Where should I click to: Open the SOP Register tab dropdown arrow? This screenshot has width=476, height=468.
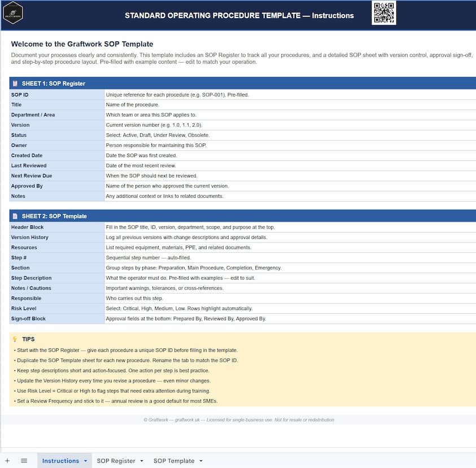point(142,461)
